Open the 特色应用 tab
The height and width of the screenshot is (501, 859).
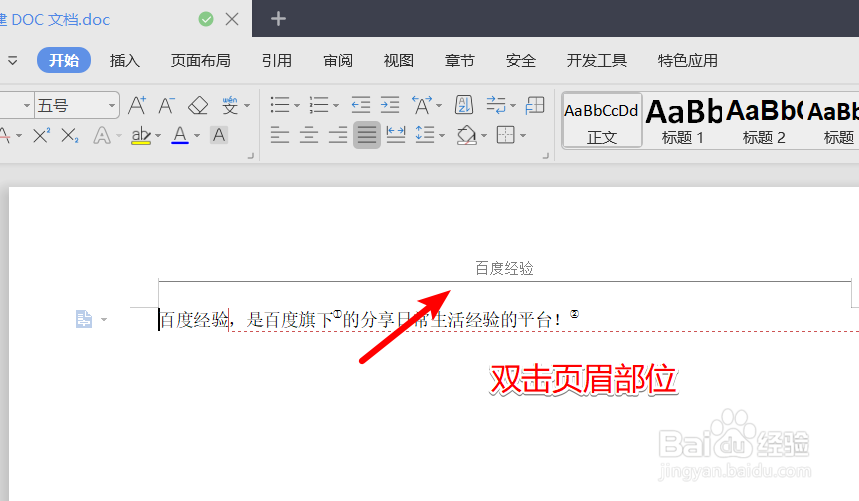point(688,60)
